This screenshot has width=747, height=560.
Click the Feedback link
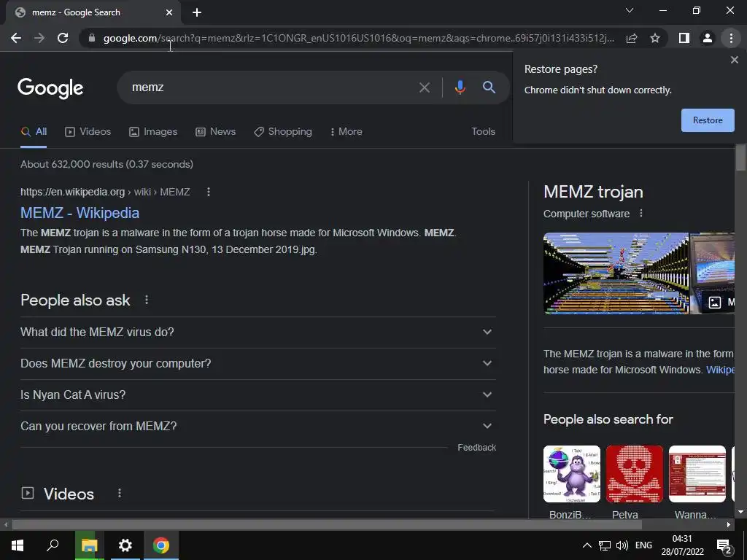476,448
